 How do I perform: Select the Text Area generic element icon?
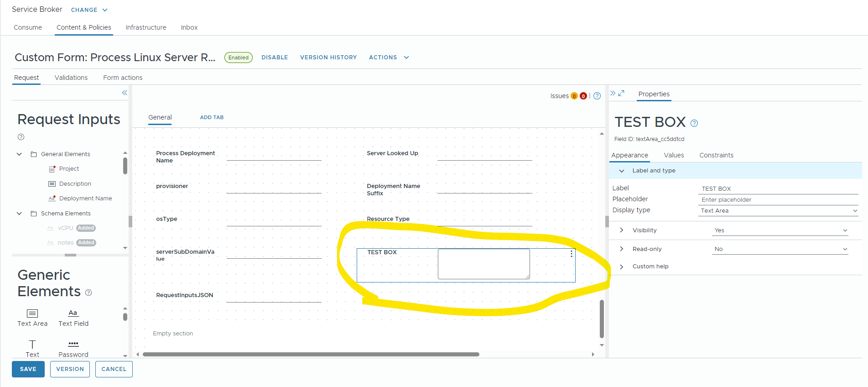[x=32, y=313]
